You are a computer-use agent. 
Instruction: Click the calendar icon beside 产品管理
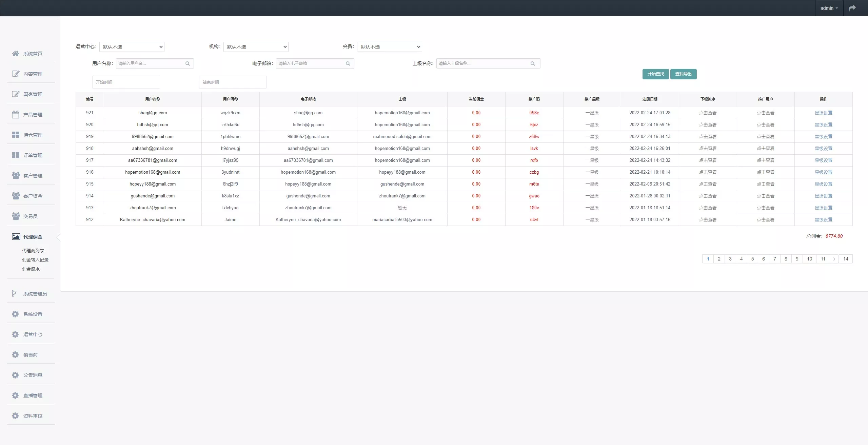(x=15, y=115)
